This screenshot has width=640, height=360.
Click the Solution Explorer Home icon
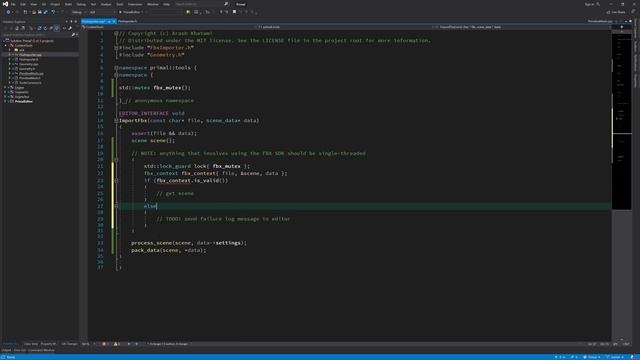pyautogui.click(x=17, y=28)
